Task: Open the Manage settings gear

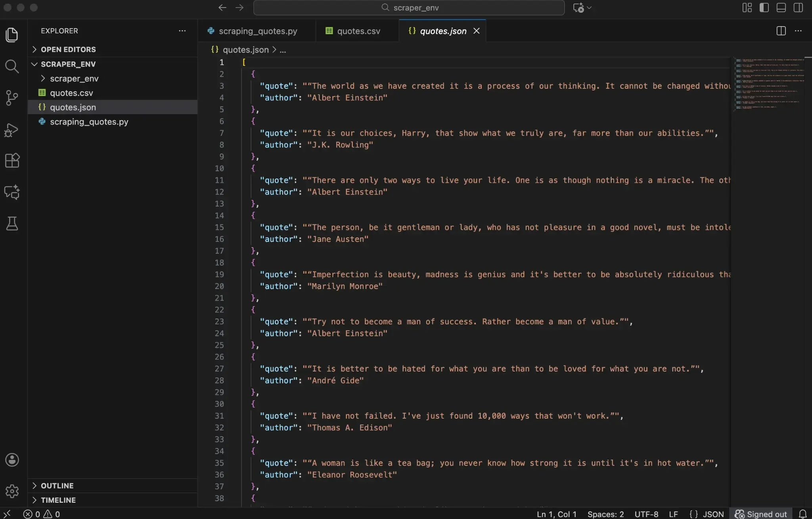Action: point(12,491)
